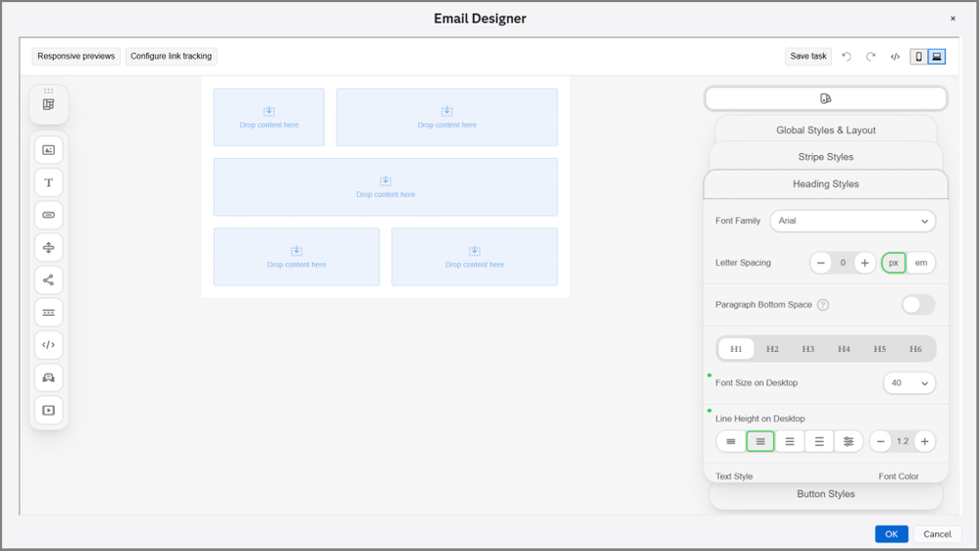
Task: Switch to mobile preview mode
Action: [x=918, y=56]
